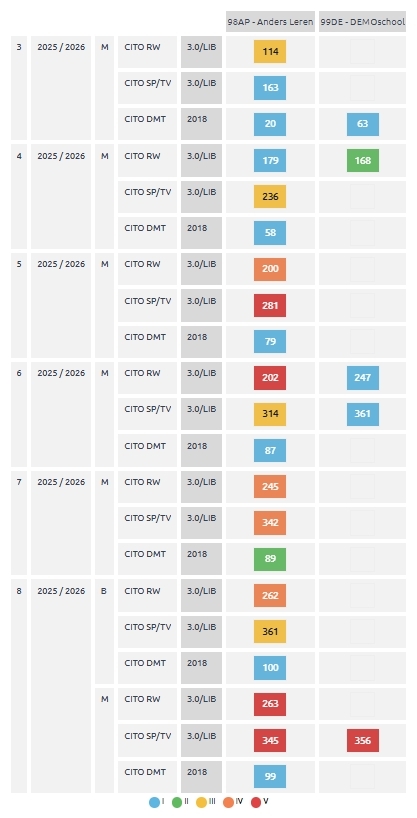
Task: Open the red 356 DEMOschool score
Action: coord(363,741)
